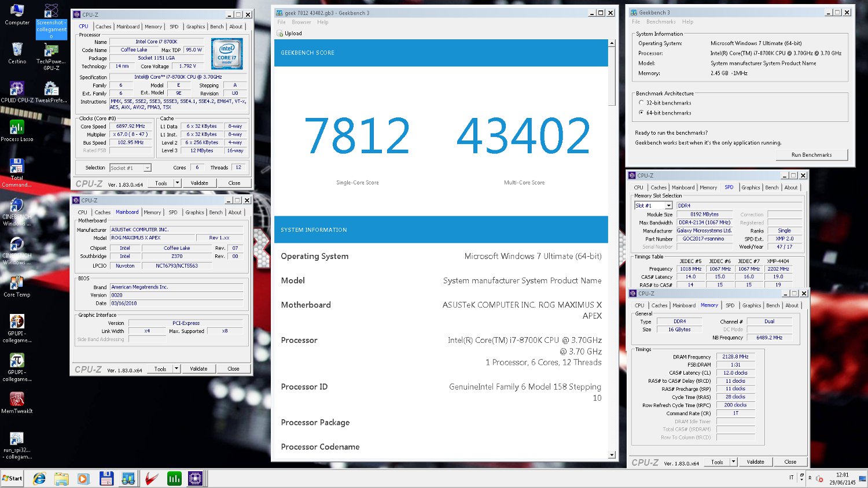
Task: Open the Benchmarks menu in Geekbench 3
Action: 661,22
